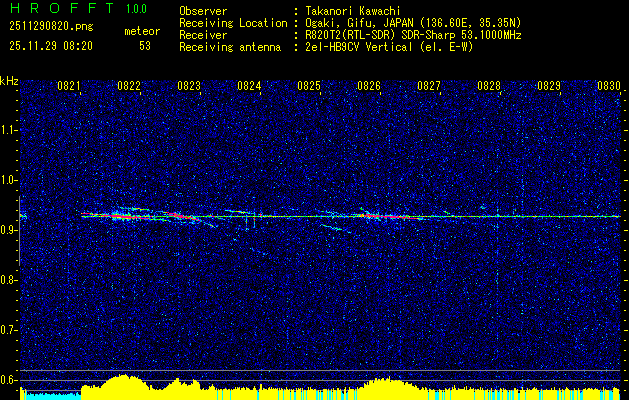This screenshot has height=400, width=629.
Task: Click the Ogaki, Gifu, JAPAN location text
Action: click(x=413, y=23)
